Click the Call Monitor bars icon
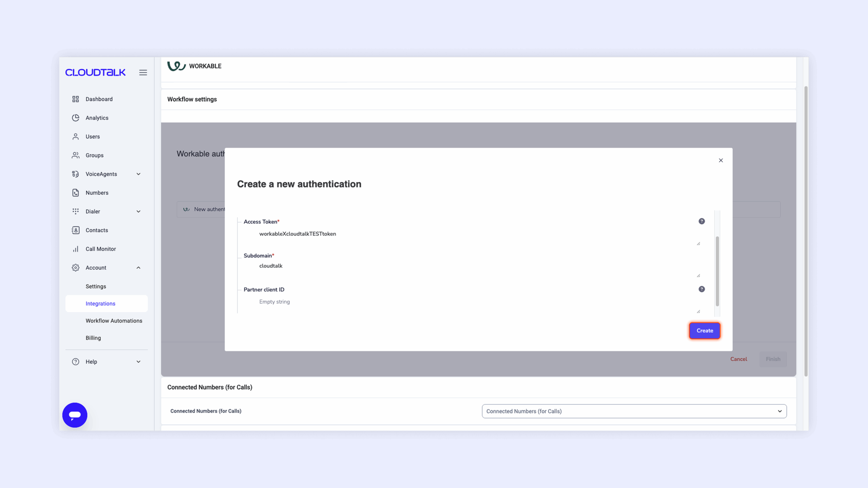Viewport: 868px width, 488px height. (x=75, y=249)
